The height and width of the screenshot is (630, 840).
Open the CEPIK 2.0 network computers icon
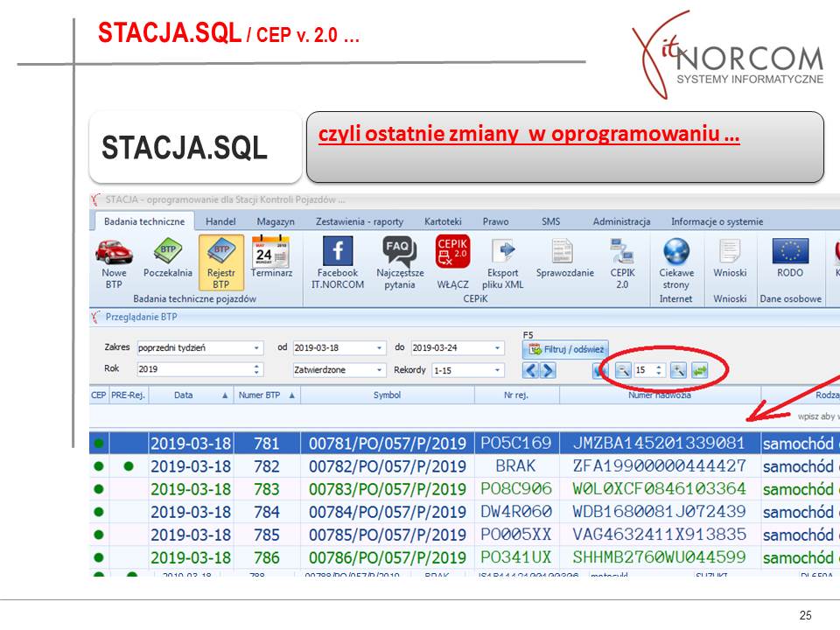tap(621, 251)
